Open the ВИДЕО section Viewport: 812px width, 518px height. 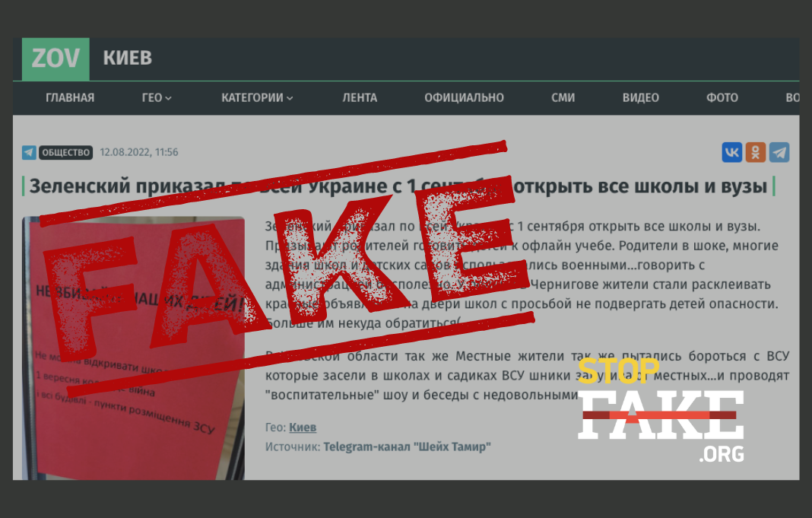(x=641, y=98)
